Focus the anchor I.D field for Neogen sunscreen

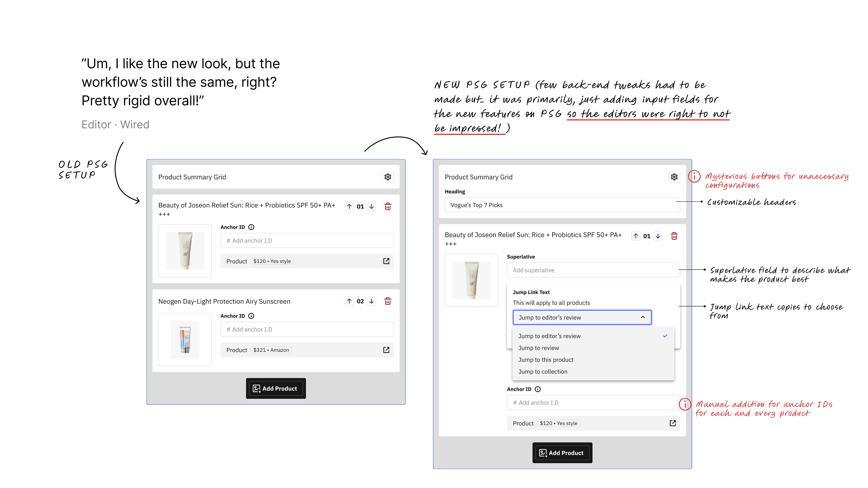[x=307, y=329]
